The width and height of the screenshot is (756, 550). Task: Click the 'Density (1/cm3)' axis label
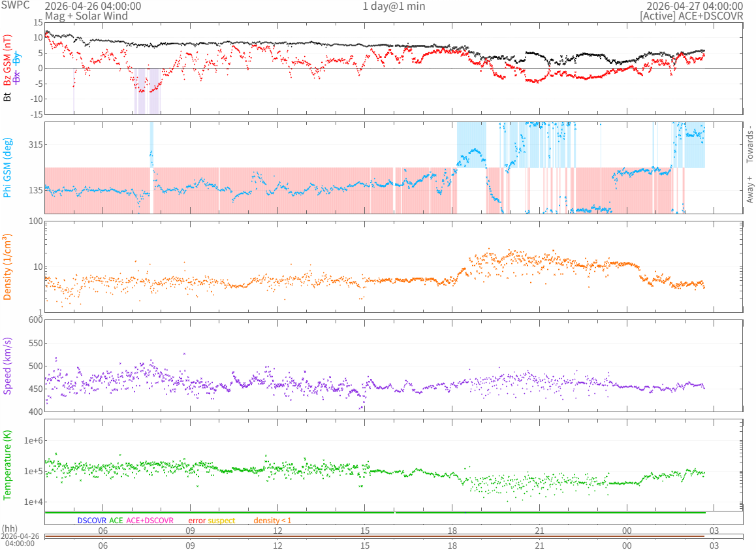click(7, 267)
